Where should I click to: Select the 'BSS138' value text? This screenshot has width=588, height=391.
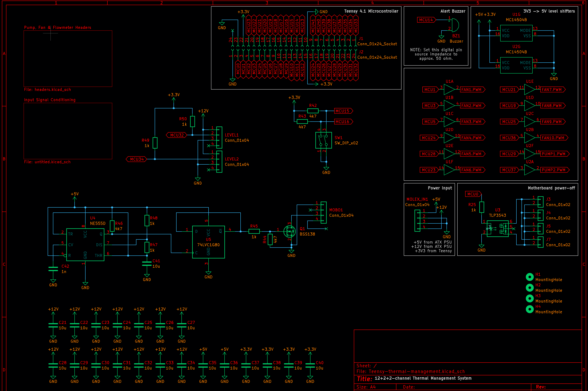(x=307, y=234)
